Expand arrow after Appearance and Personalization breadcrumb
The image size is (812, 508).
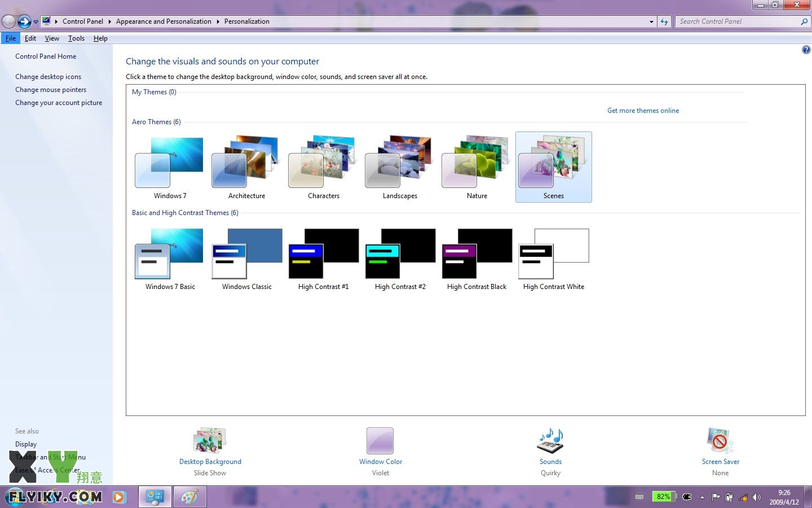pos(218,21)
